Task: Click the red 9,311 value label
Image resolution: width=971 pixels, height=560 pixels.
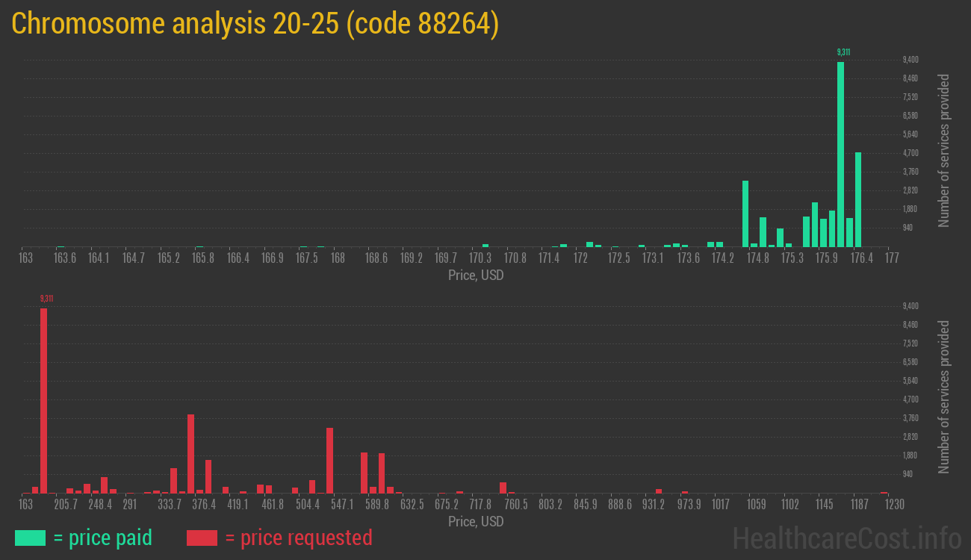Action: tap(46, 299)
